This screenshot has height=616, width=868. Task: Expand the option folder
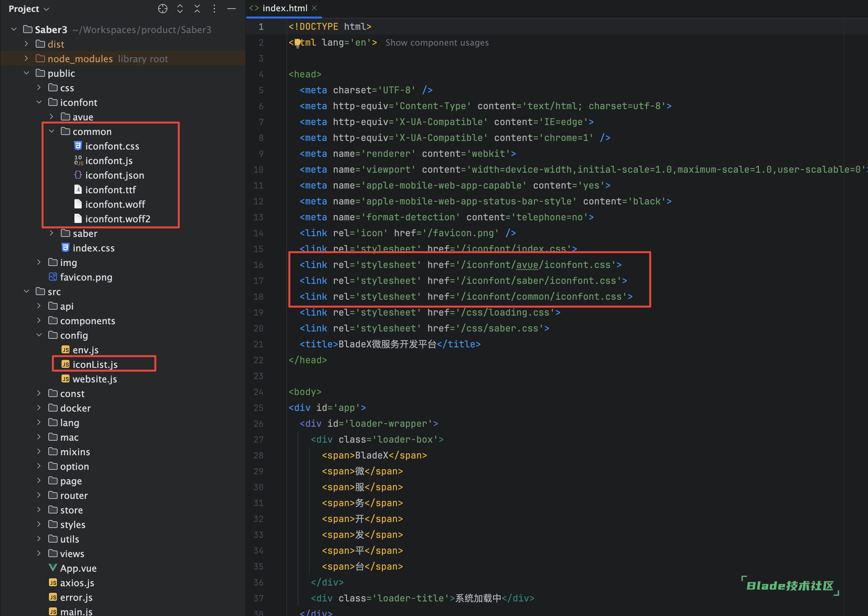39,466
